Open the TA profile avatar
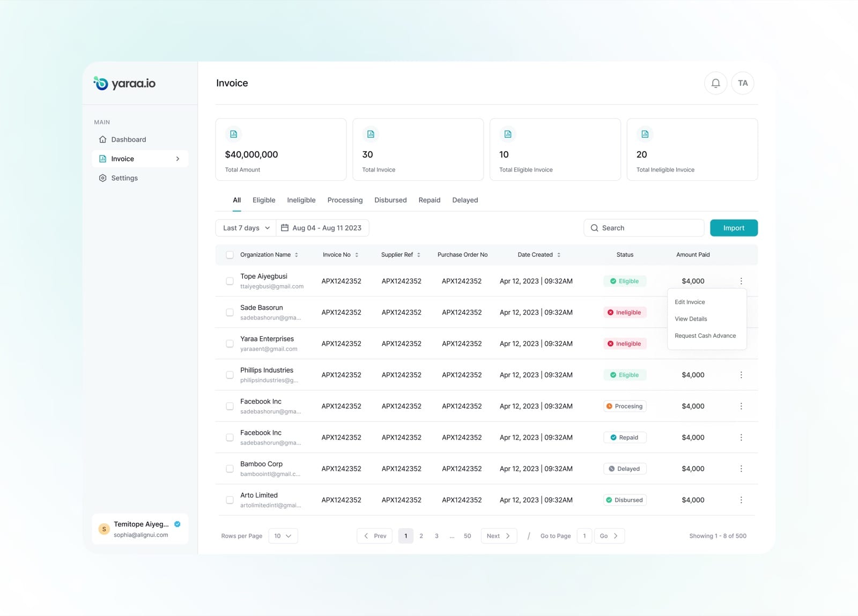Image resolution: width=858 pixels, height=616 pixels. pos(743,83)
